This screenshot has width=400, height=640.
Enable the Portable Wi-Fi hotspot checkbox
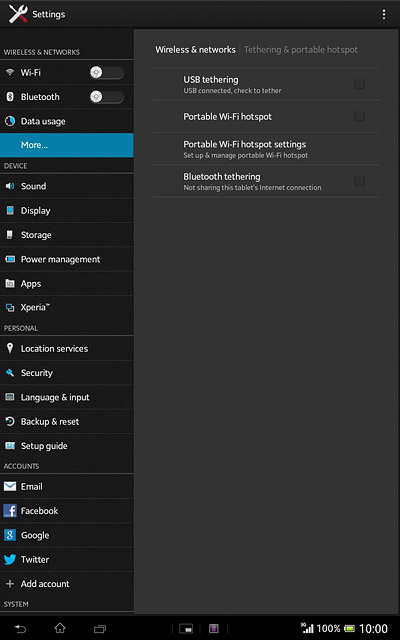pos(360,116)
